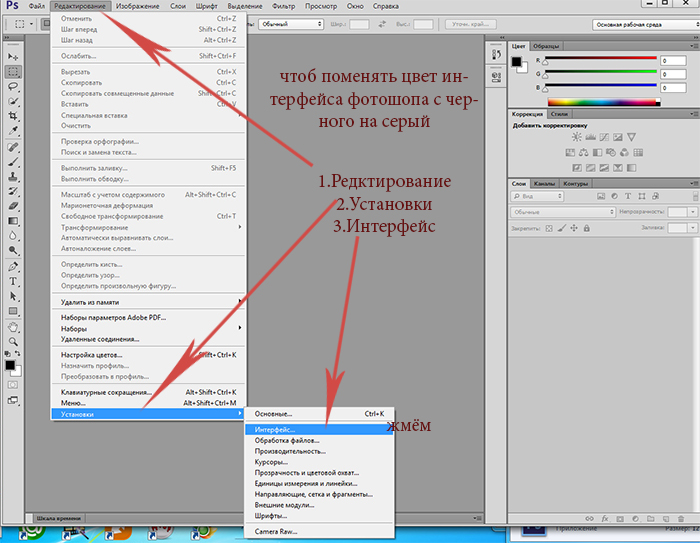Select the Eraser tool

tap(13, 206)
